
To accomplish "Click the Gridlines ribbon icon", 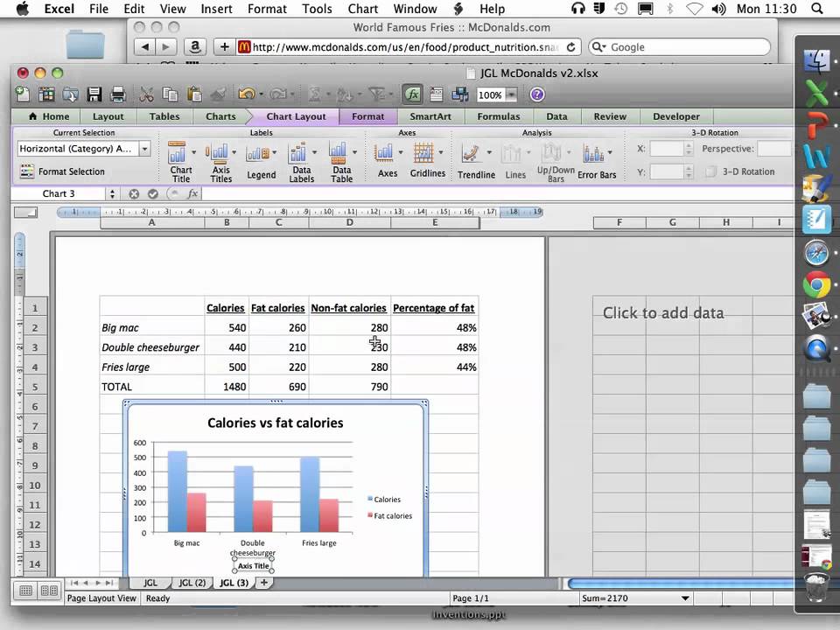I will pos(423,153).
